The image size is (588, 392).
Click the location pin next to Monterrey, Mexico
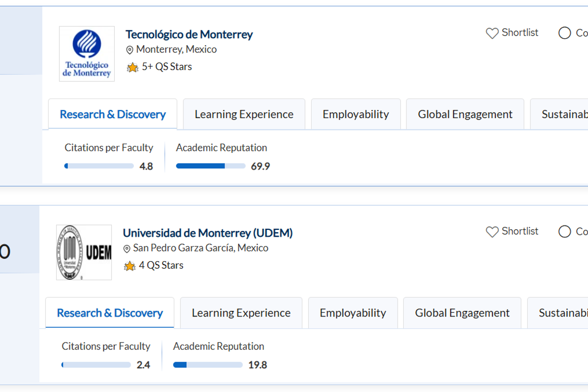coord(129,49)
